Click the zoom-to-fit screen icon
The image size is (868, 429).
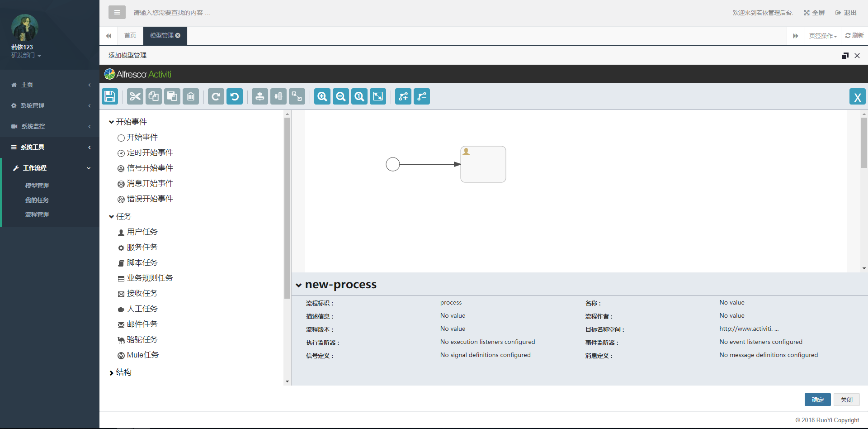pyautogui.click(x=378, y=96)
